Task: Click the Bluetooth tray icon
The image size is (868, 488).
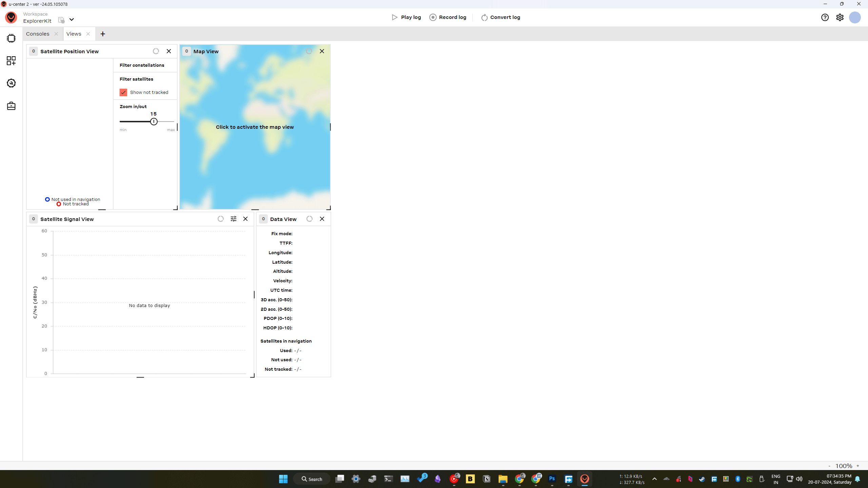Action: pyautogui.click(x=738, y=479)
